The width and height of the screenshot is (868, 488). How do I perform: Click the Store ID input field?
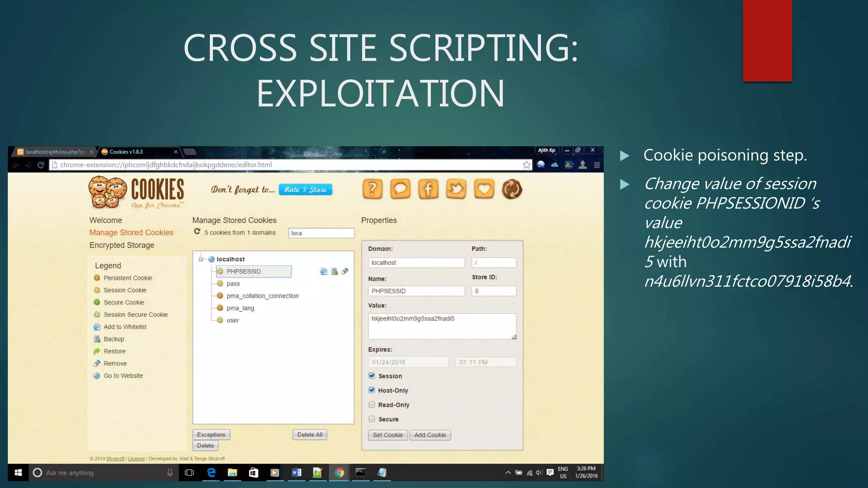click(494, 291)
